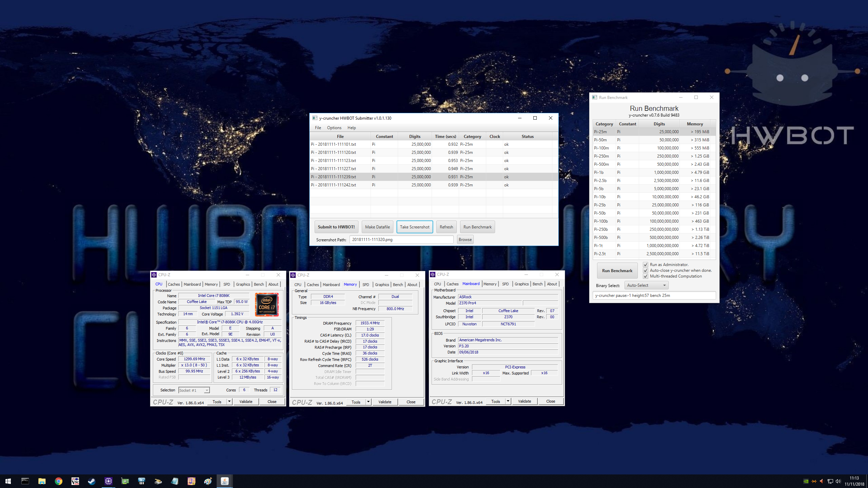Open the green graphics card taskbar icon
The image size is (868, 488).
tap(125, 481)
